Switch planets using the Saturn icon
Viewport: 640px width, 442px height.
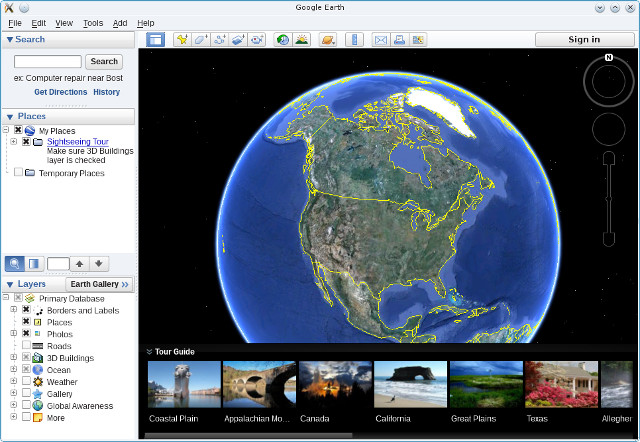pyautogui.click(x=328, y=40)
